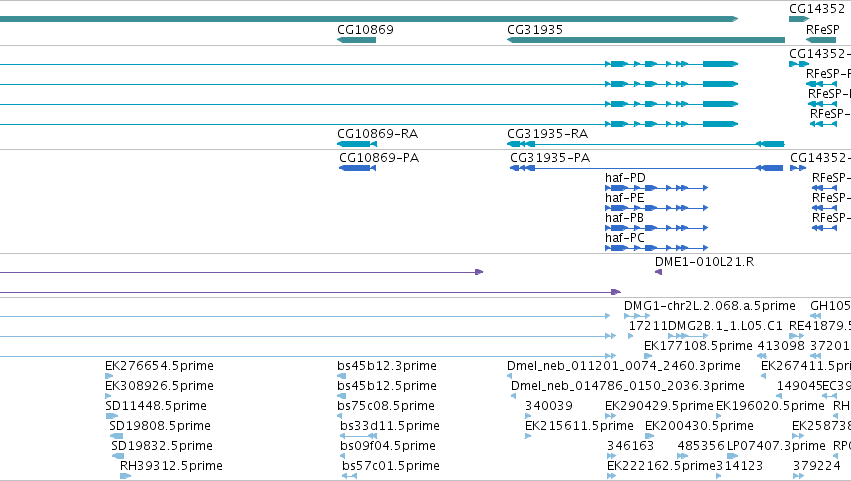Click the CG14352 gene label

817,9
